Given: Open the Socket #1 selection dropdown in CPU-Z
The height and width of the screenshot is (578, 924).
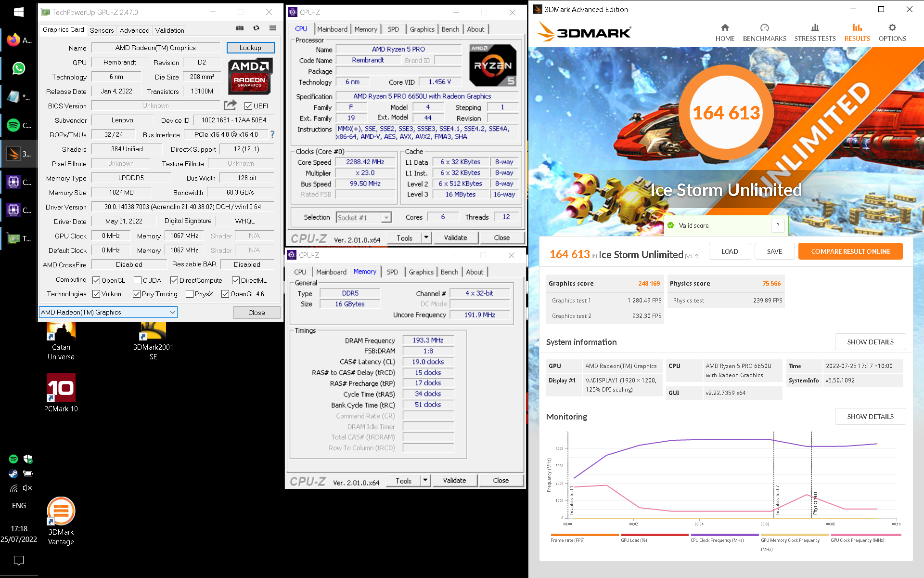Looking at the screenshot, I should tap(364, 218).
